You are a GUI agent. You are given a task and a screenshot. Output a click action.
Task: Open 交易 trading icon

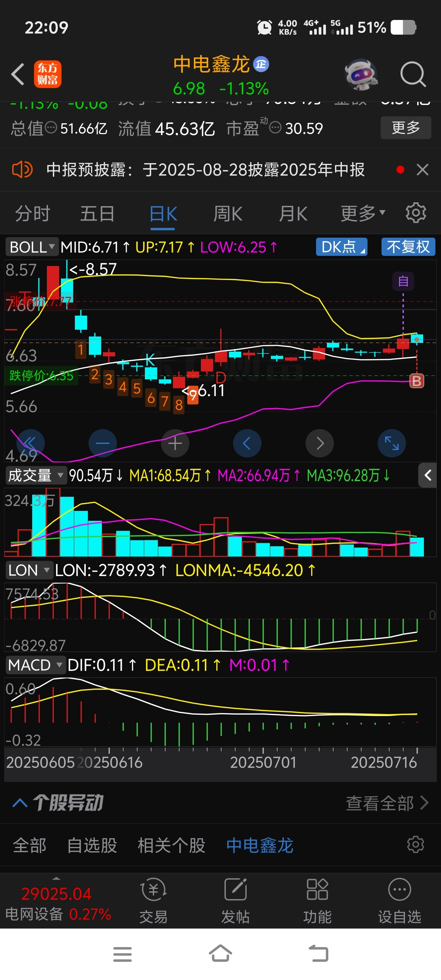pos(153,901)
